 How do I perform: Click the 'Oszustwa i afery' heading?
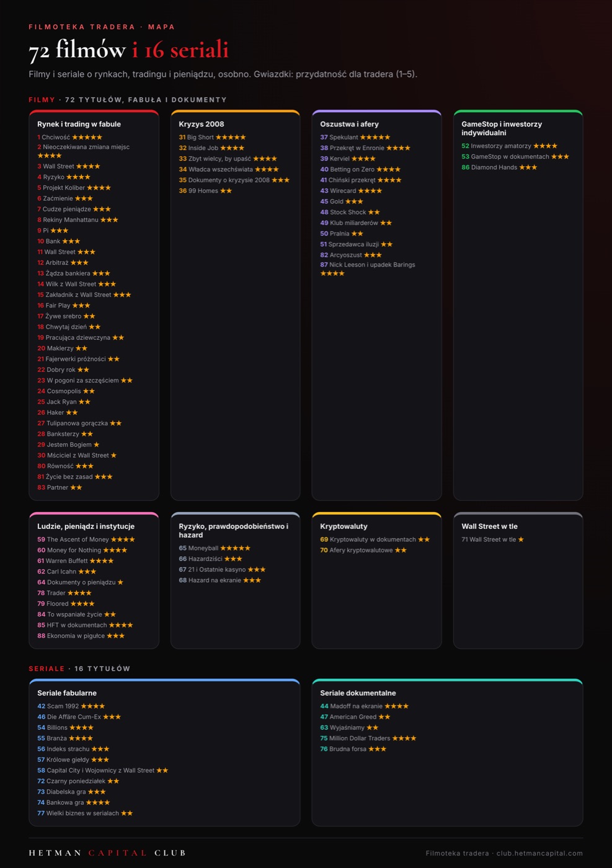click(349, 124)
